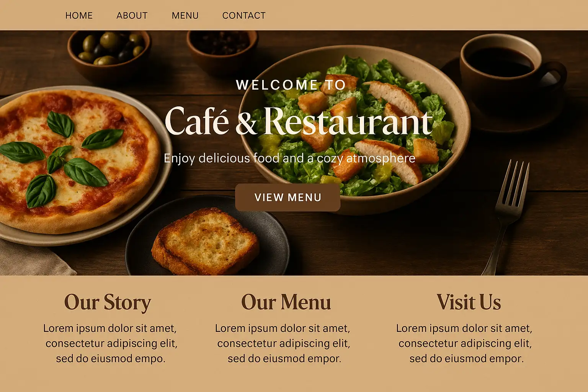Click the paragraph below Our Menu
588x392 pixels.
click(283, 343)
